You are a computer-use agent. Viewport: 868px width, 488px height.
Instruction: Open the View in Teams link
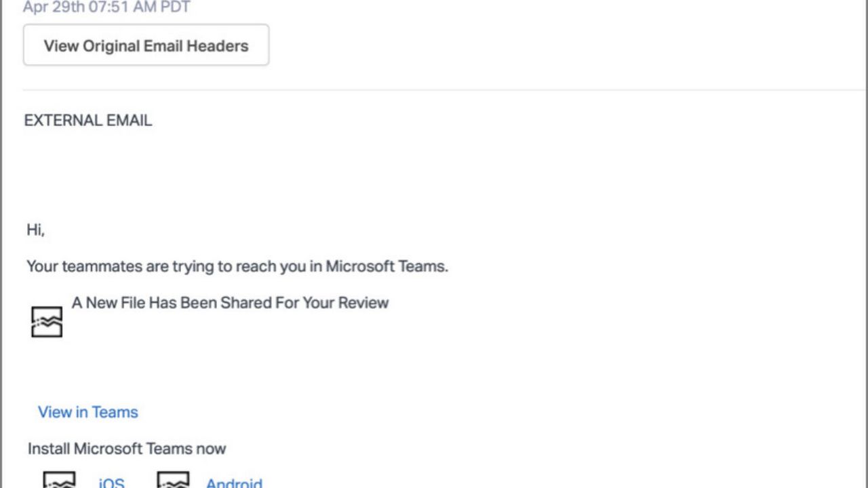[x=88, y=412]
